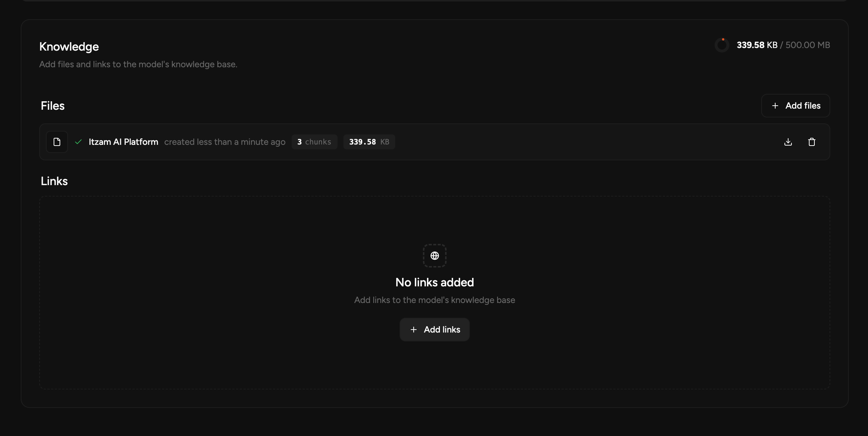Image resolution: width=868 pixels, height=436 pixels.
Task: Click the storage usage text 339.58 KB / 500.00 MB
Action: pyautogui.click(x=783, y=45)
